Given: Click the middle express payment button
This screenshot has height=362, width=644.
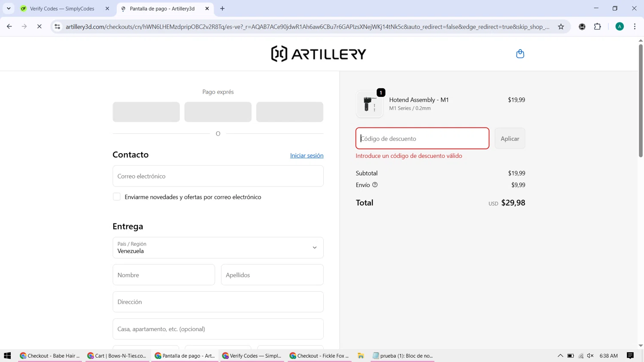Looking at the screenshot, I should tap(218, 112).
